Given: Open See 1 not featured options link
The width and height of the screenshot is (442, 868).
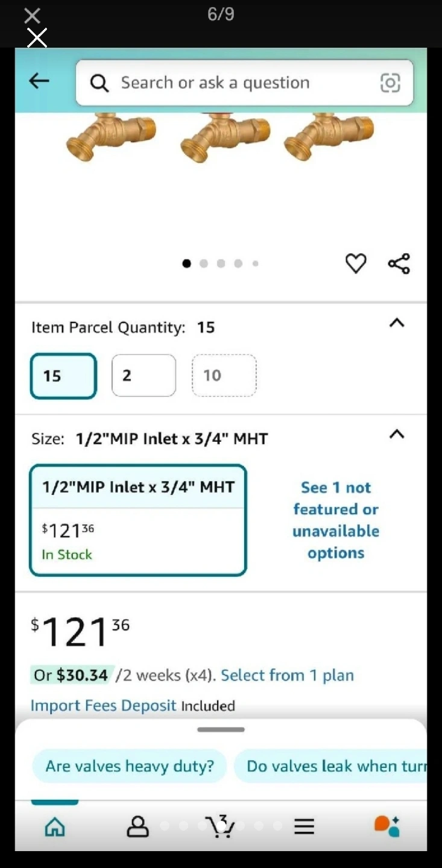Looking at the screenshot, I should pyautogui.click(x=336, y=520).
